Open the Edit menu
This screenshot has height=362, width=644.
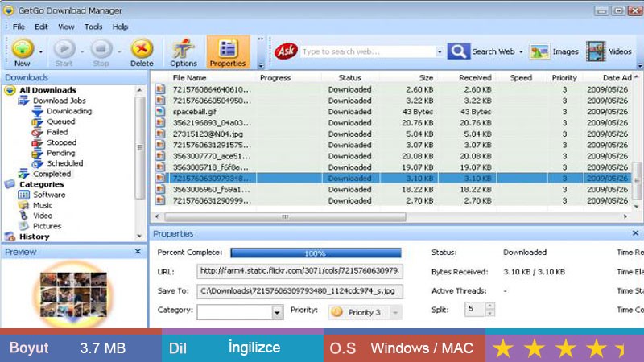[x=41, y=27]
